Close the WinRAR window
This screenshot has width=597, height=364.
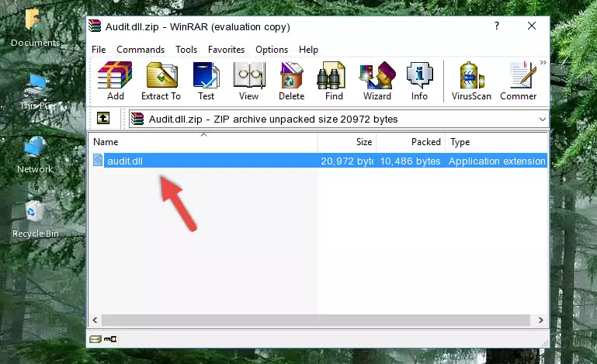(x=532, y=26)
